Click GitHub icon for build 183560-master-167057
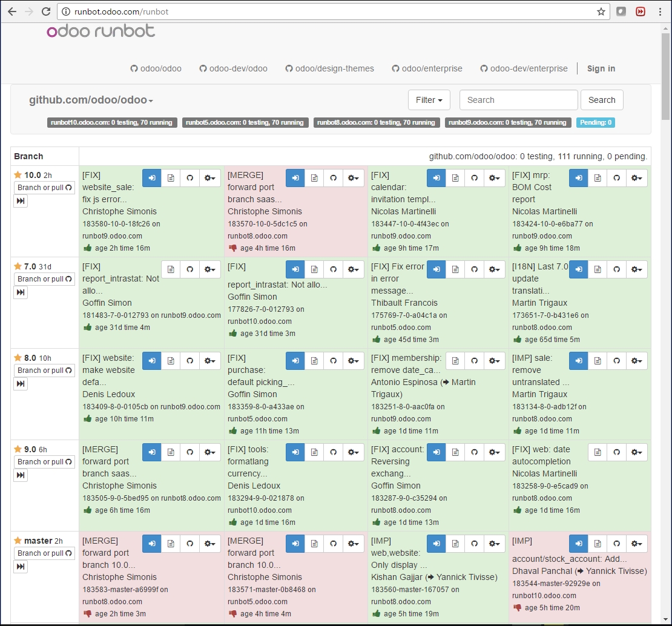 [x=475, y=543]
